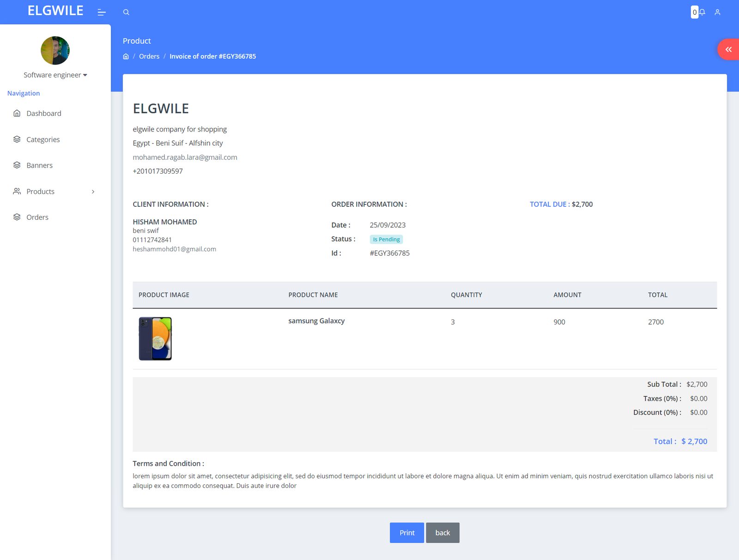
Task: Click the Banners layers icon
Action: [x=17, y=165]
